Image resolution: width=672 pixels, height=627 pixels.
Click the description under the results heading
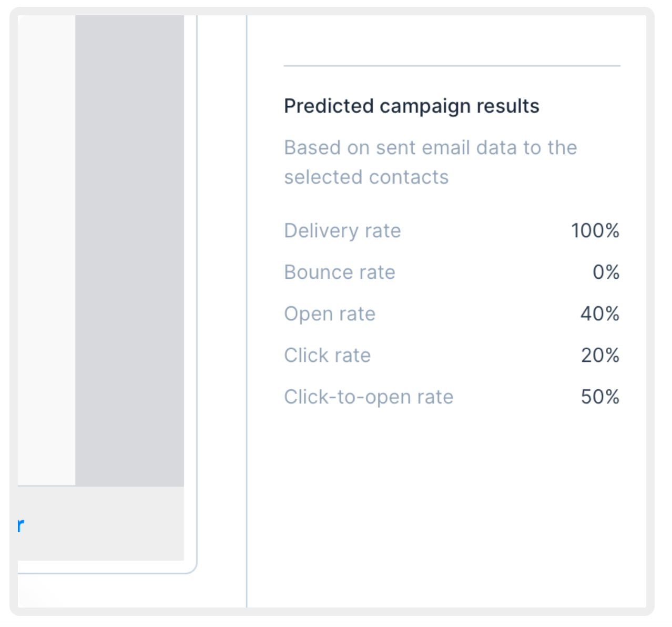click(x=431, y=161)
